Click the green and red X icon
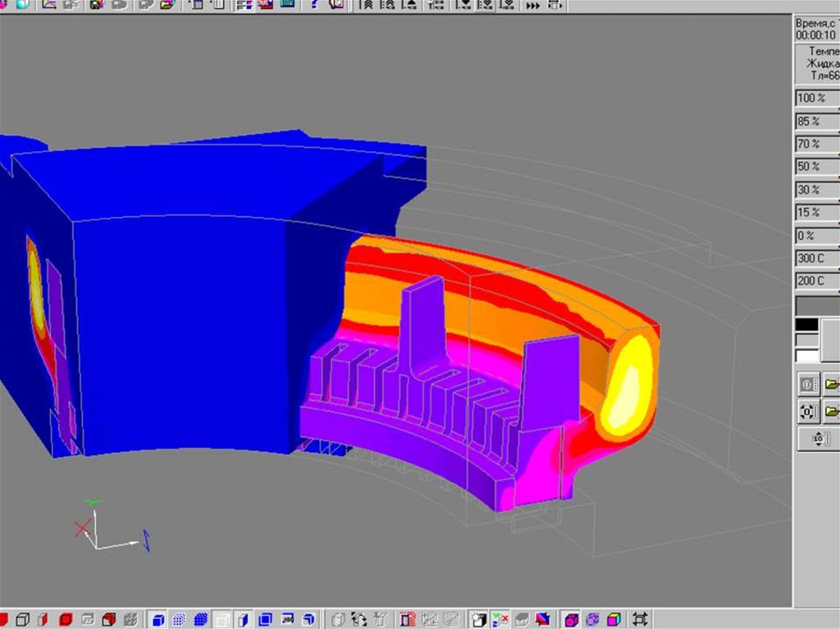The image size is (840, 629). (x=499, y=619)
